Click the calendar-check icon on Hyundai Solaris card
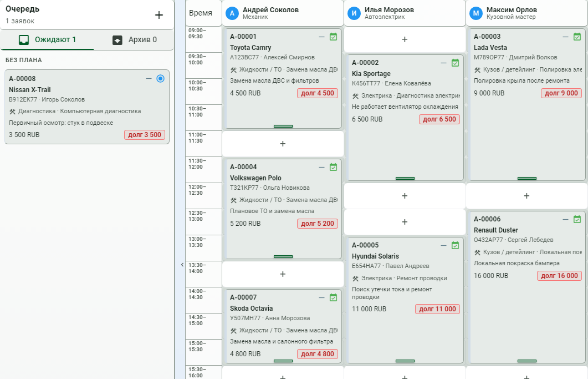This screenshot has width=588, height=379. 455,245
